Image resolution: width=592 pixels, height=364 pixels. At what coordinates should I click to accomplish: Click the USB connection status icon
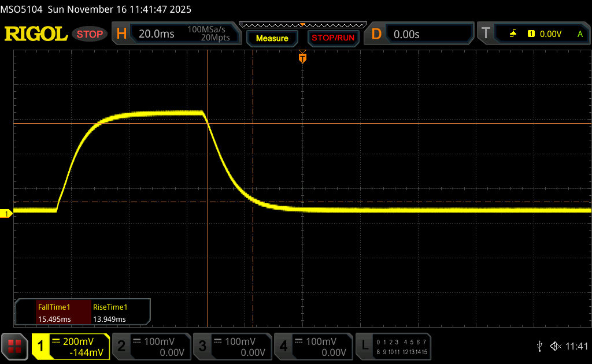tap(539, 346)
